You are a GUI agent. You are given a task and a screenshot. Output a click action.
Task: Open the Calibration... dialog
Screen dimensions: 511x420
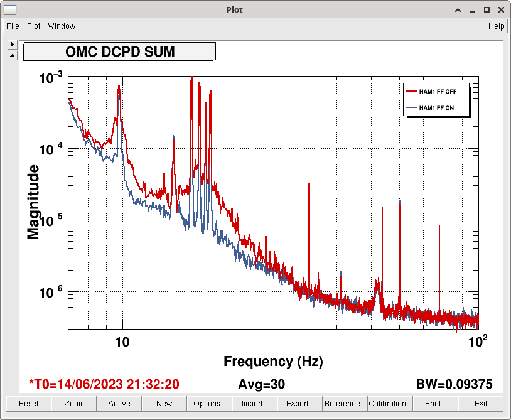390,404
